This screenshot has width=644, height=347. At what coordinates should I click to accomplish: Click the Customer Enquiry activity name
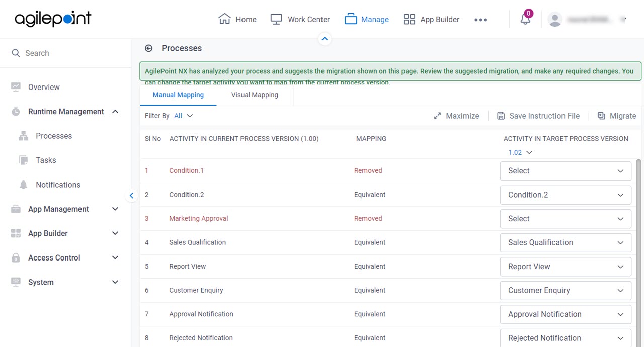[x=196, y=290]
